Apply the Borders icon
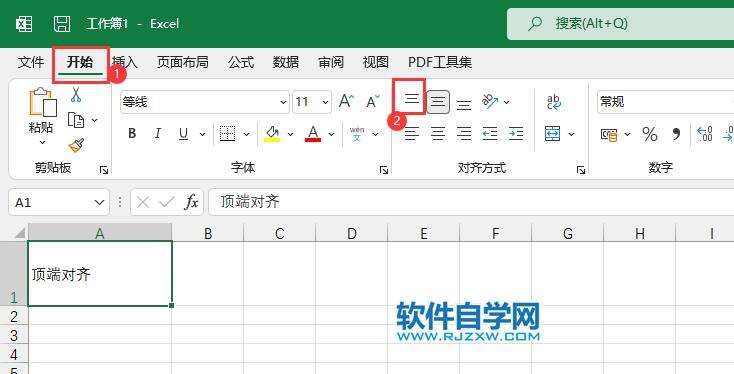 point(228,134)
